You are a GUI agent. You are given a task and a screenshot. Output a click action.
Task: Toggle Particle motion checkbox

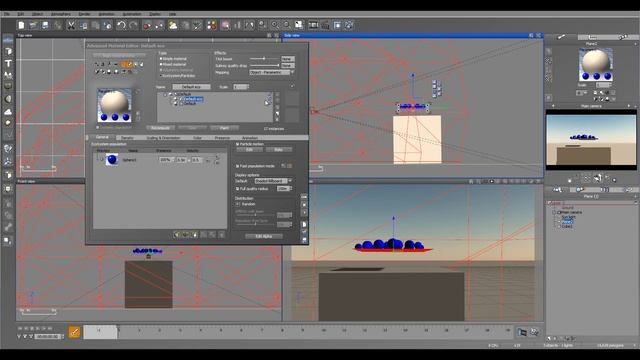pyautogui.click(x=238, y=144)
